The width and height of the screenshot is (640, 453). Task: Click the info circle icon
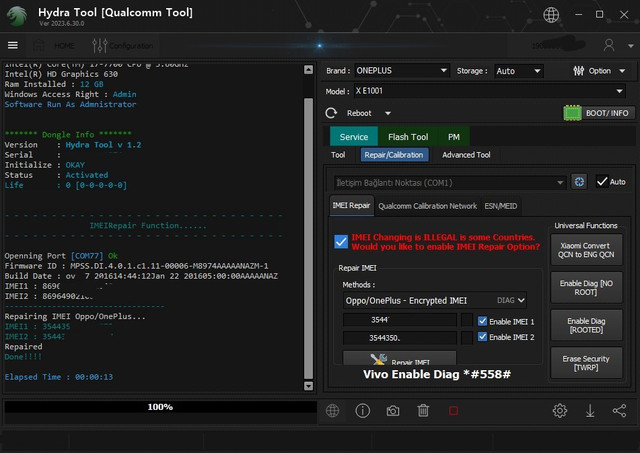coord(362,411)
